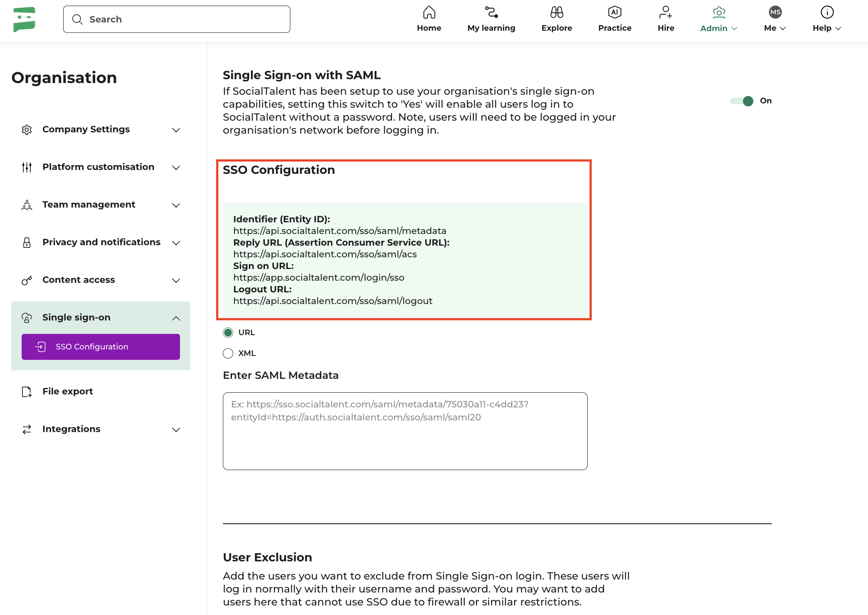This screenshot has width=868, height=615.
Task: Click the Content access key icon
Action: 27,280
